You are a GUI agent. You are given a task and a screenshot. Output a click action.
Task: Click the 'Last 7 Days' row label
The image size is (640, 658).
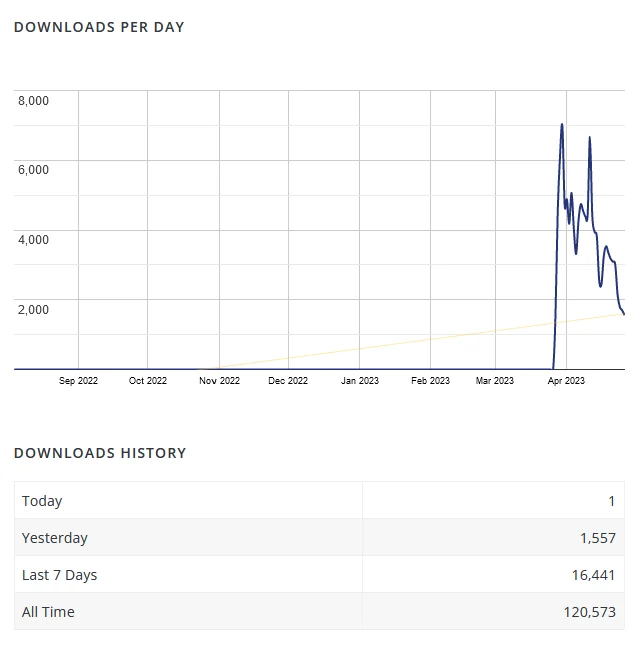(59, 575)
